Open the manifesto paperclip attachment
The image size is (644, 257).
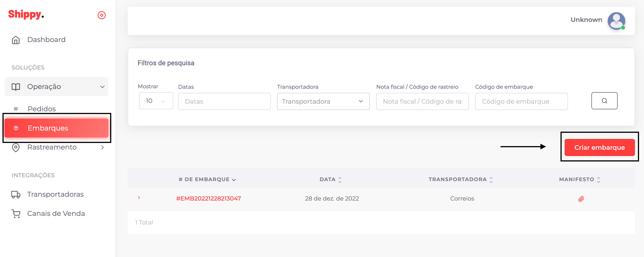point(581,199)
